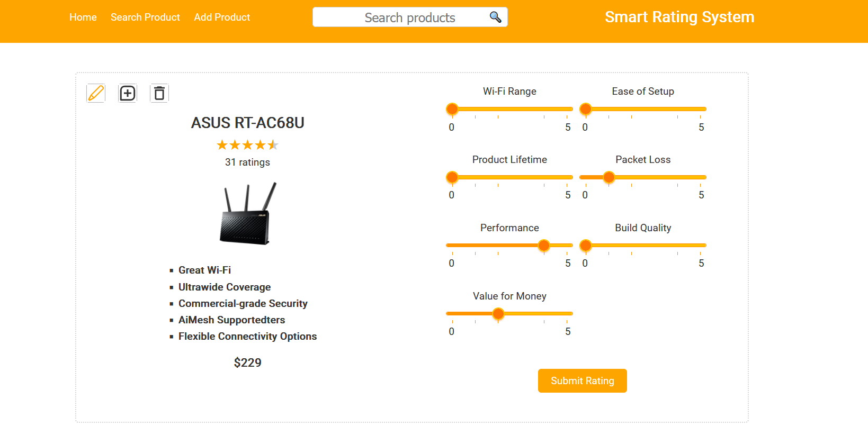Click the 'AiMesh Supportedters' feature text
Screen dimensions: 868x426
(x=232, y=320)
